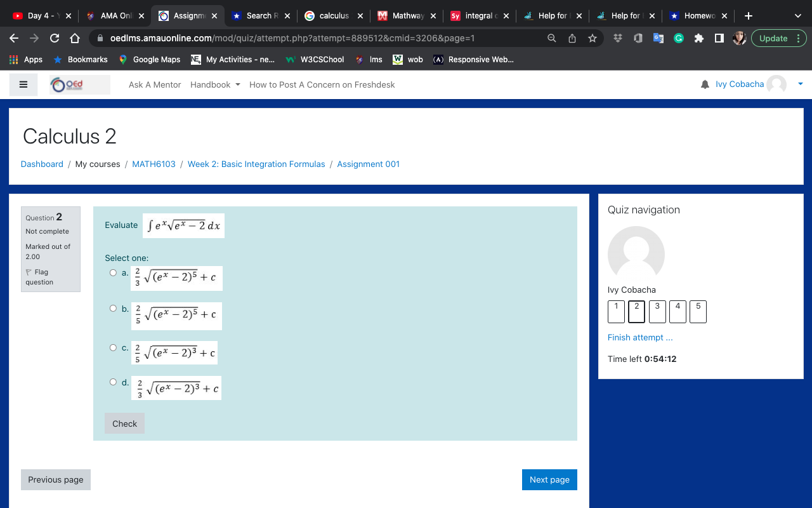The image size is (812, 508).
Task: Open the notifications bell
Action: click(705, 84)
